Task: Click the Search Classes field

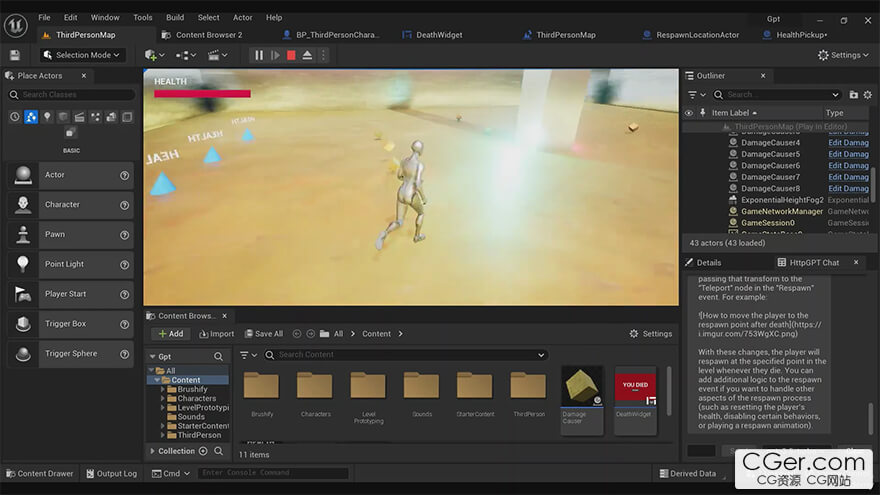Action: [71, 95]
